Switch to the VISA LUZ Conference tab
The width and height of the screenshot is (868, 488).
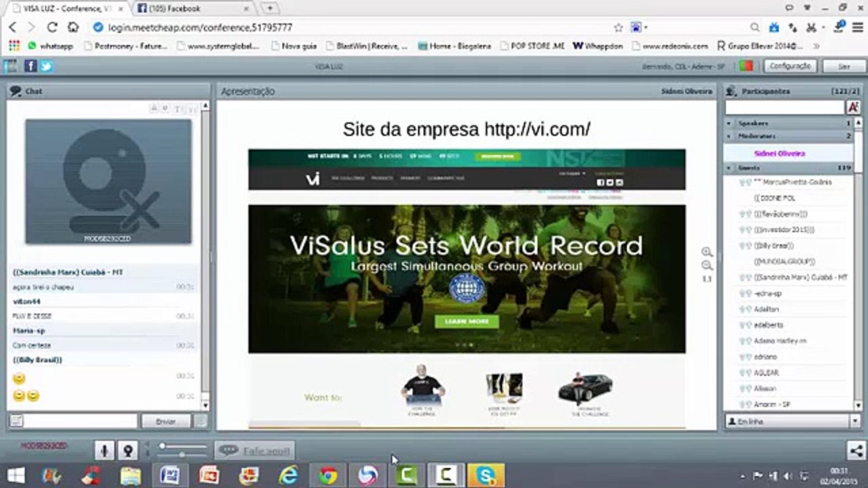(66, 8)
